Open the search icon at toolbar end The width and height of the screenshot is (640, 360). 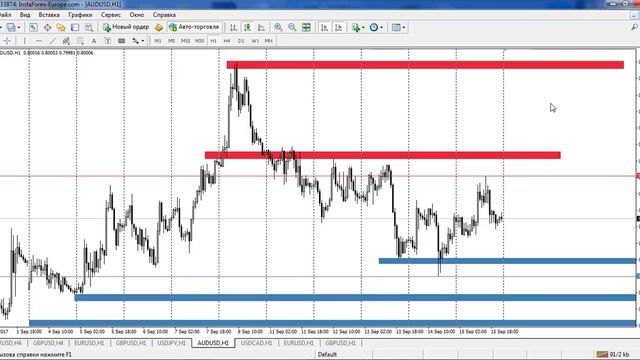pos(635,27)
